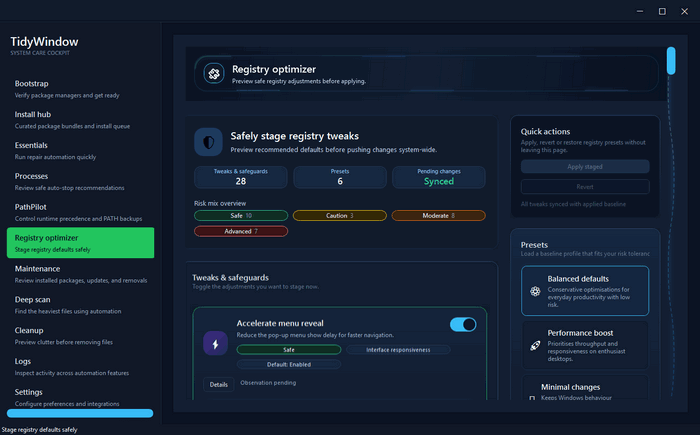
Task: Open Cleanup in the sidebar
Action: (80, 335)
